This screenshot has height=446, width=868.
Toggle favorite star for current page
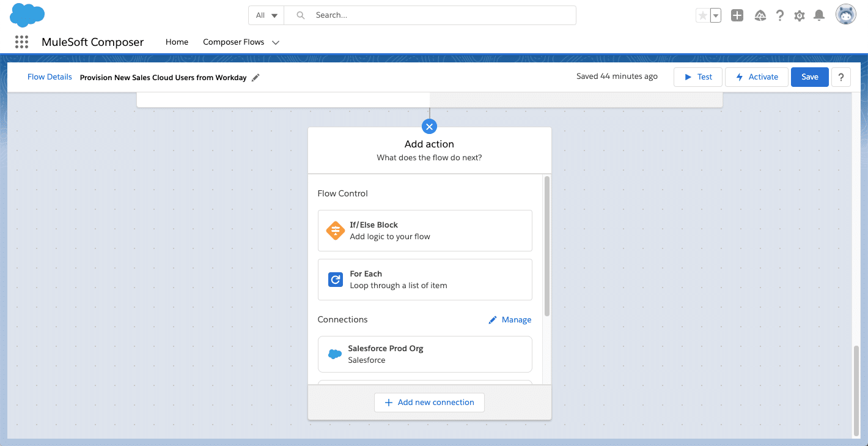[703, 15]
